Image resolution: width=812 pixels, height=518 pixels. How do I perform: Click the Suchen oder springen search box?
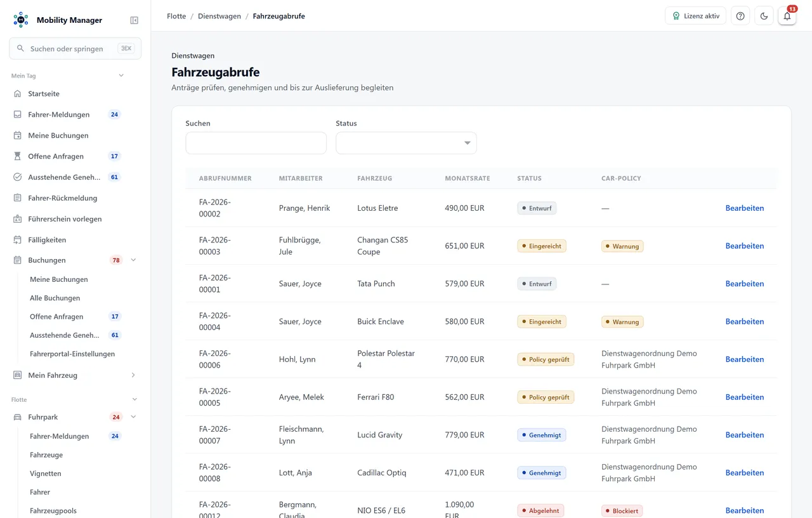pos(75,48)
